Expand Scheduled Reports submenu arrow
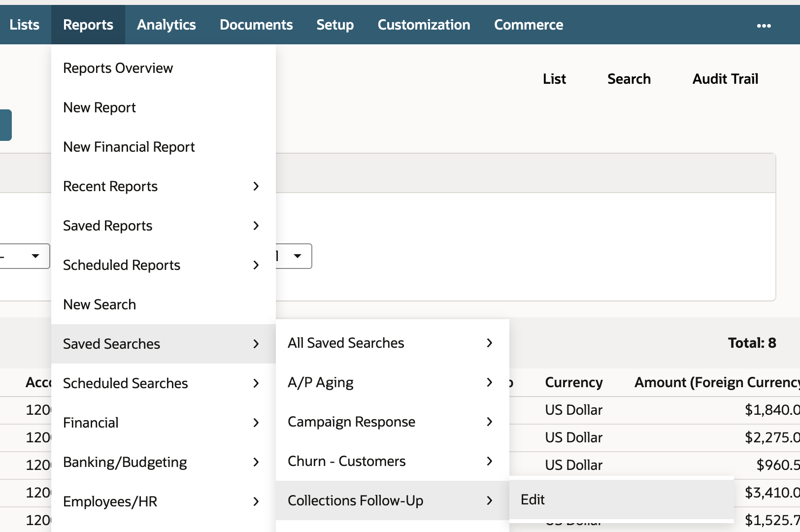This screenshot has height=532, width=800. pos(256,265)
